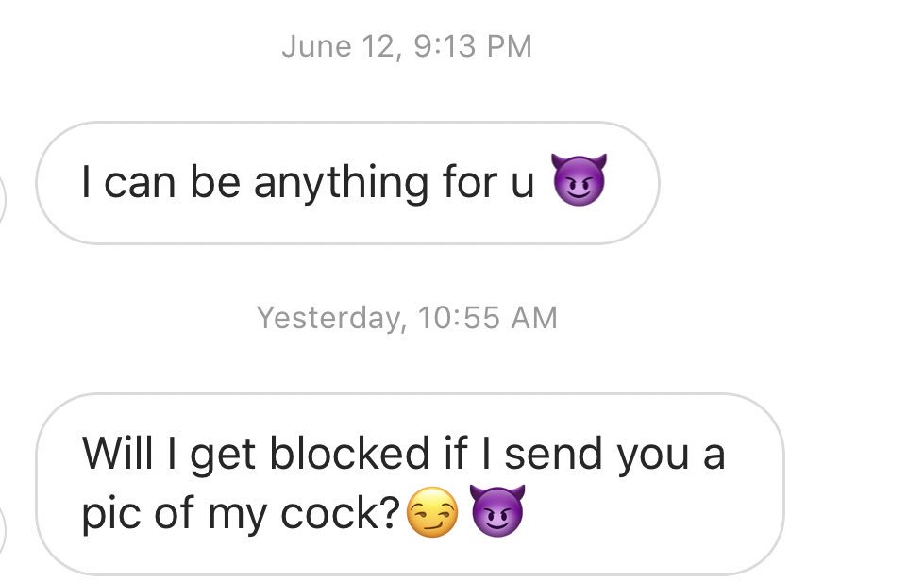
Task: Tap "June 12" in the upper timestamp
Action: [341, 46]
